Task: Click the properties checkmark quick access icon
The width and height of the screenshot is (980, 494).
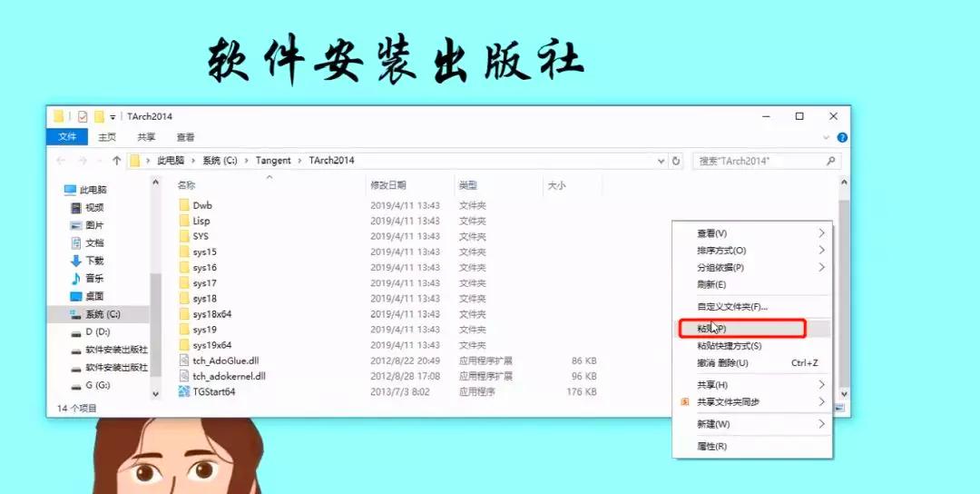Action: [x=83, y=116]
